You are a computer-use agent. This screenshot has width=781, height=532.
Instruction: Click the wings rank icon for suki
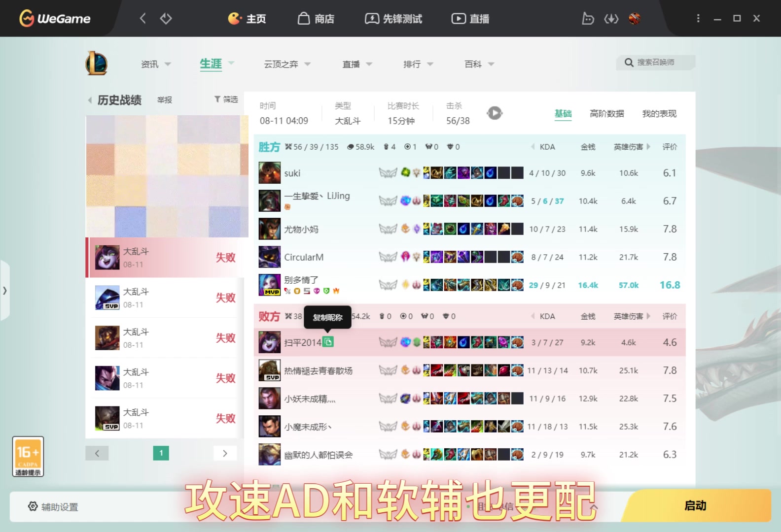coord(388,173)
